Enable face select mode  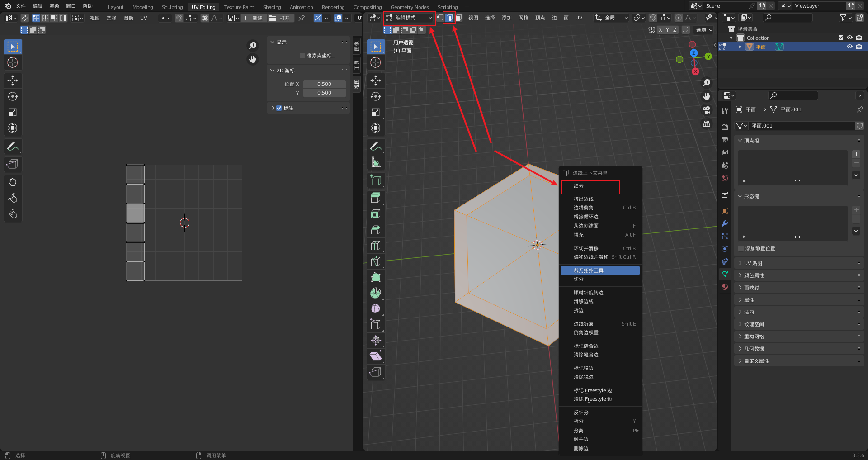click(458, 18)
